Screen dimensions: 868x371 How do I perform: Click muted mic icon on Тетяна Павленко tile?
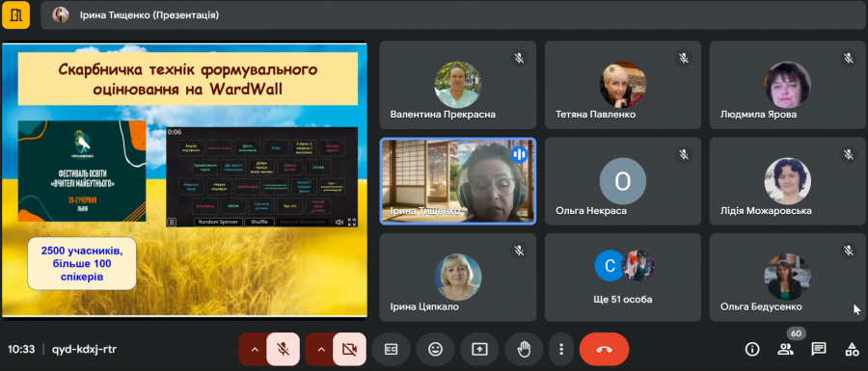[684, 58]
